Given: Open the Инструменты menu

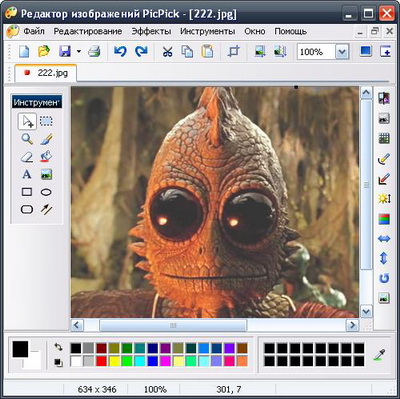Looking at the screenshot, I should pyautogui.click(x=207, y=31).
